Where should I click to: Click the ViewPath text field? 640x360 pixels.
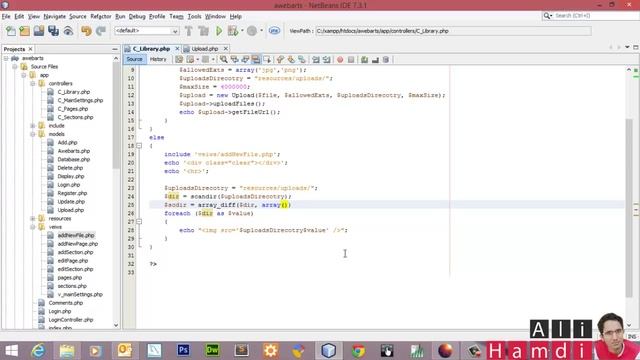[x=453, y=31]
